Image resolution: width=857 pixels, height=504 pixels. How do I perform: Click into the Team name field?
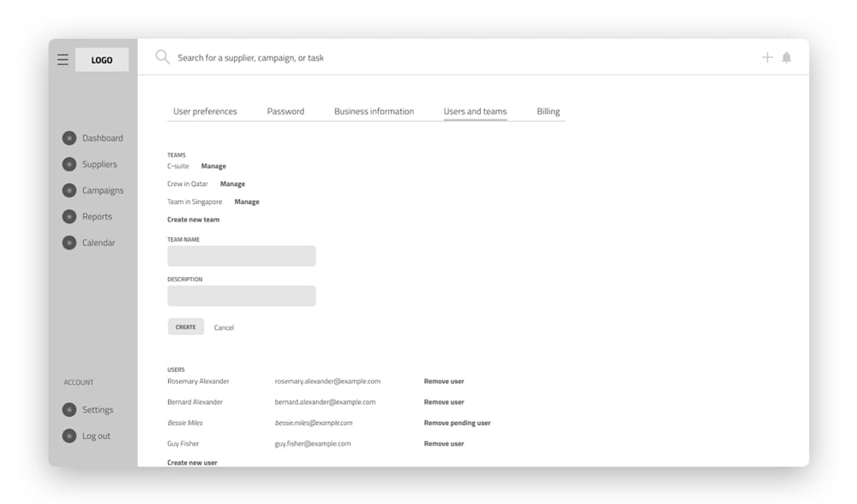tap(242, 255)
